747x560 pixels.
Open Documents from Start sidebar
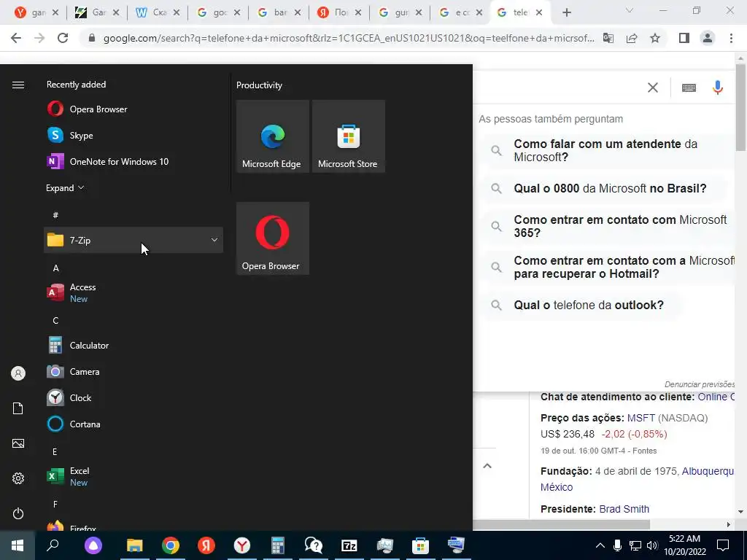tap(18, 408)
